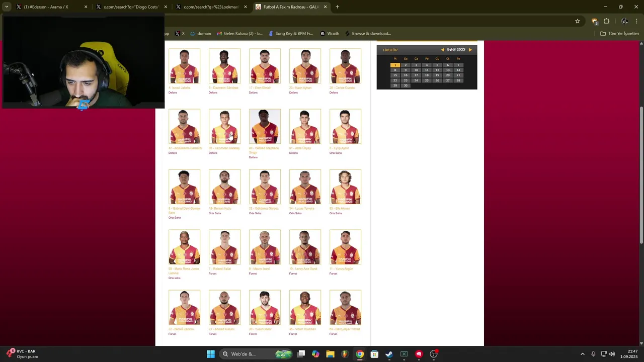Open the Windows Start menu
The width and height of the screenshot is (644, 362).
[211, 354]
